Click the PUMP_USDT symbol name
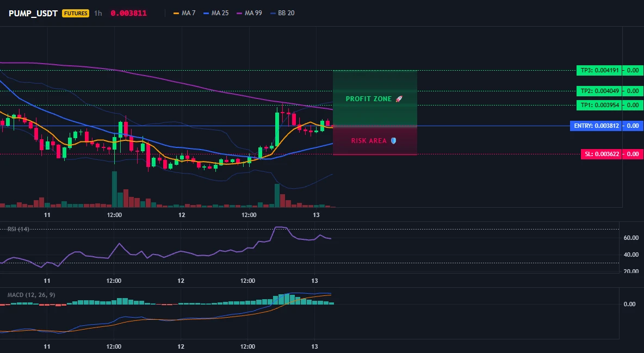The image size is (644, 353). tap(33, 13)
